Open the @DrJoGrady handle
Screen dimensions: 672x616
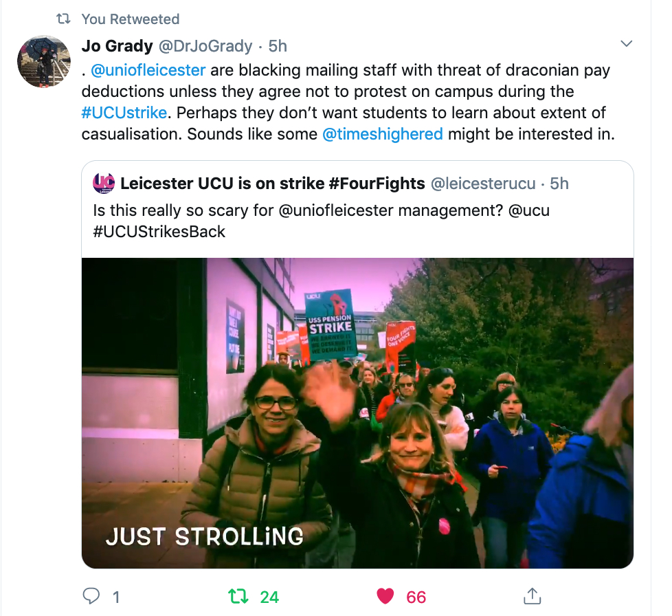(205, 46)
